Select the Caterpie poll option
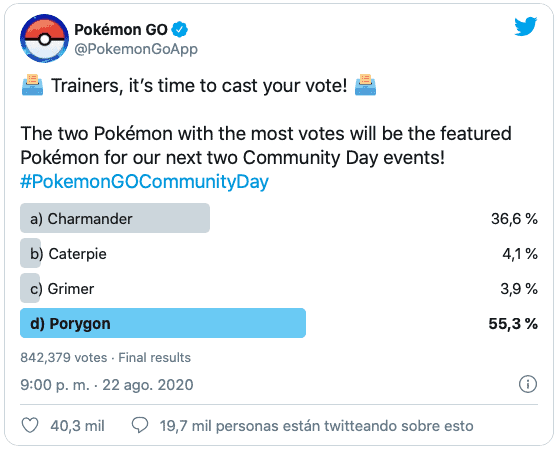558x451 pixels. pyautogui.click(x=279, y=253)
